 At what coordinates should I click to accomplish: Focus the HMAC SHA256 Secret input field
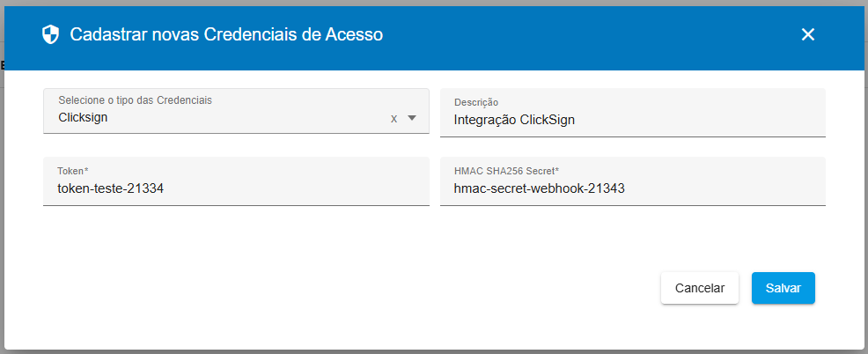pos(633,181)
